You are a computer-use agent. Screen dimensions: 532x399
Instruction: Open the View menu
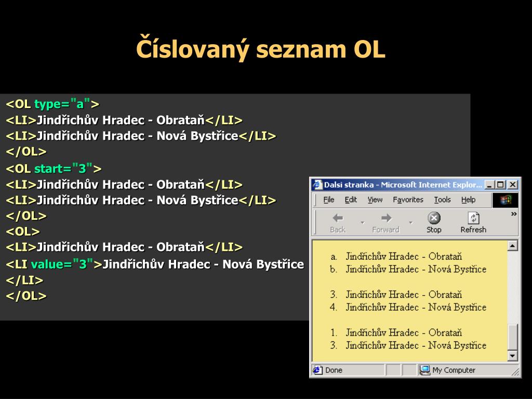click(x=375, y=200)
